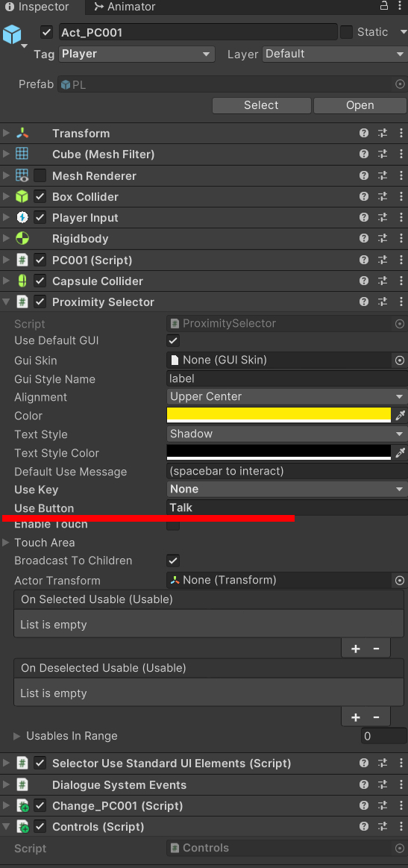The width and height of the screenshot is (408, 868).
Task: Switch to the Animator tab
Action: [x=125, y=7]
